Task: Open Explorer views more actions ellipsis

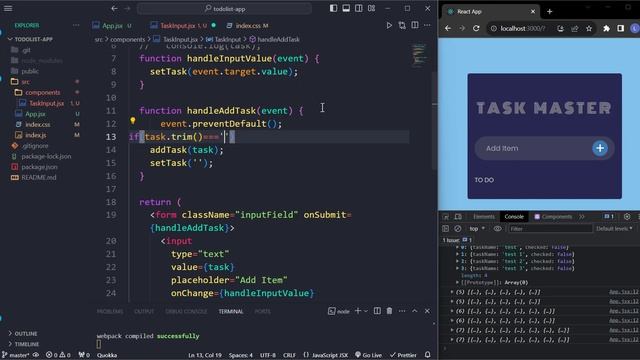Action: (76, 25)
